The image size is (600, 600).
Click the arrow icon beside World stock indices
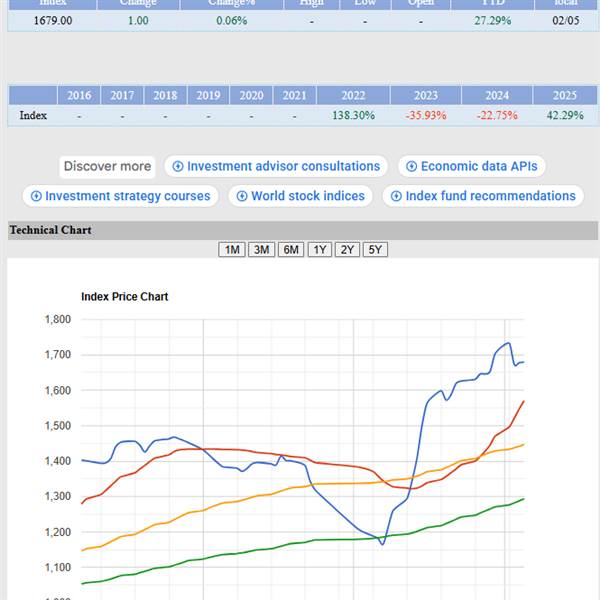click(242, 196)
